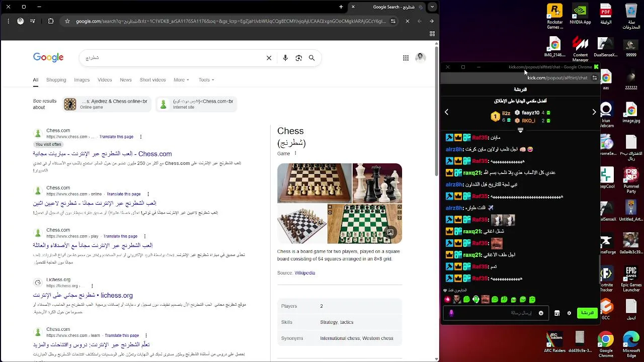Click Translate this page on first Chess.com result
644x362 pixels.
116,137
